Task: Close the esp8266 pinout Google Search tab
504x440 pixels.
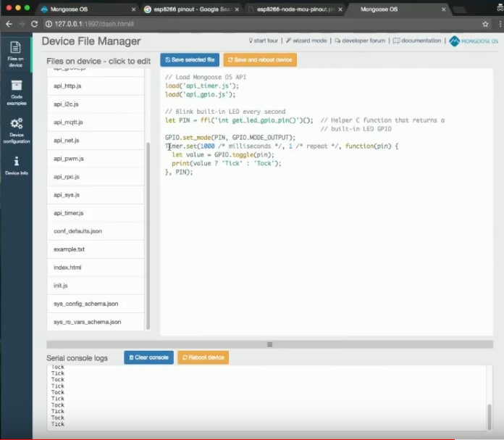Action: click(237, 9)
